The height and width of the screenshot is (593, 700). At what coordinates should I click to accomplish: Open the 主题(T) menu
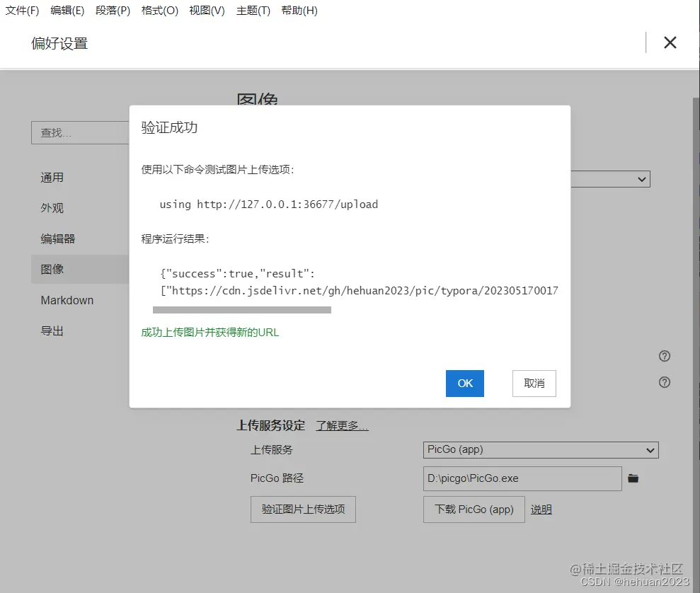pos(253,11)
